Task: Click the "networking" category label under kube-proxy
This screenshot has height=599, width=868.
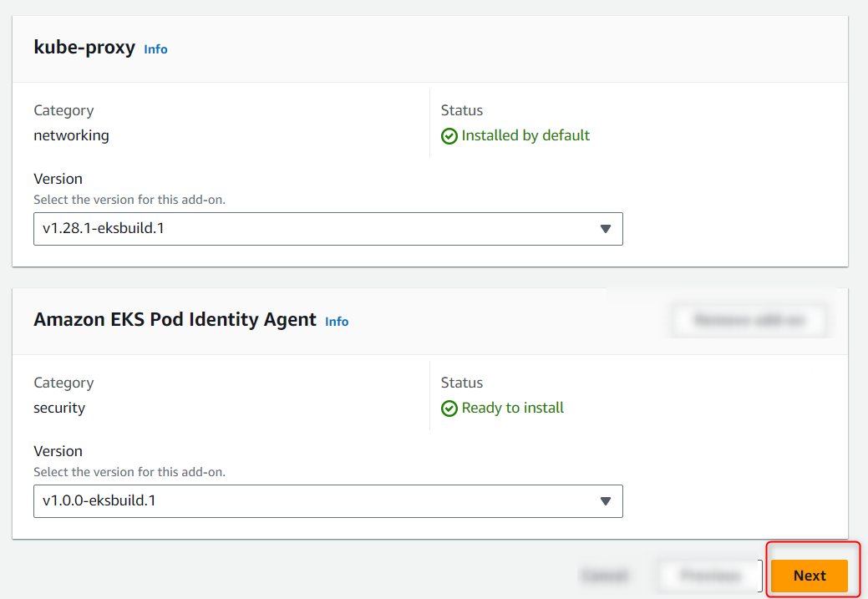Action: [x=71, y=135]
